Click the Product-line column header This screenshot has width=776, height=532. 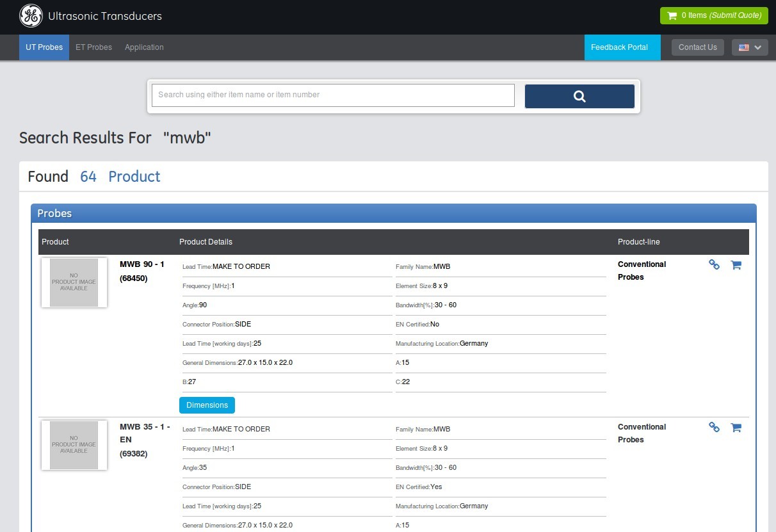coord(638,242)
